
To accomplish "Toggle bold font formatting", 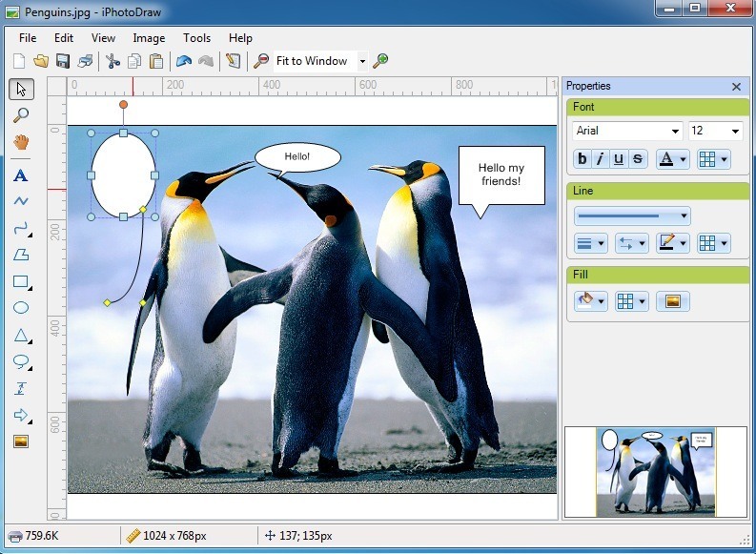I will click(582, 159).
